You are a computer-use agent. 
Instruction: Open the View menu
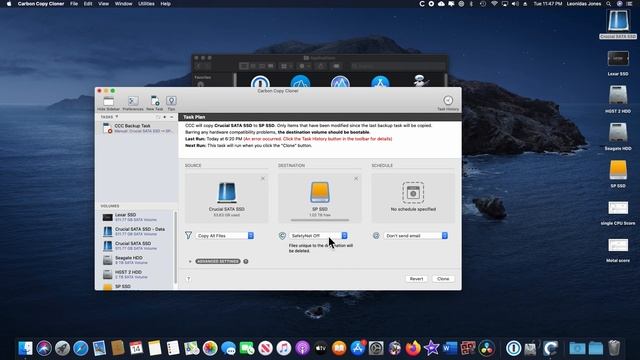[104, 4]
